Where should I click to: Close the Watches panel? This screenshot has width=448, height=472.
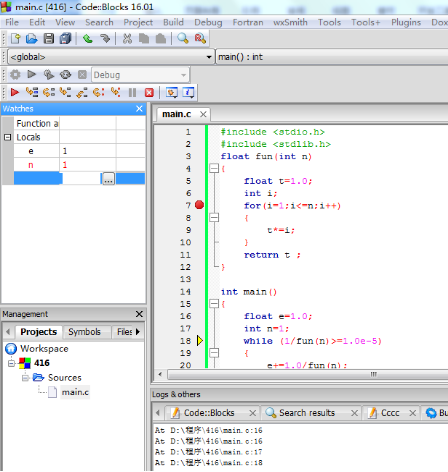pyautogui.click(x=139, y=109)
